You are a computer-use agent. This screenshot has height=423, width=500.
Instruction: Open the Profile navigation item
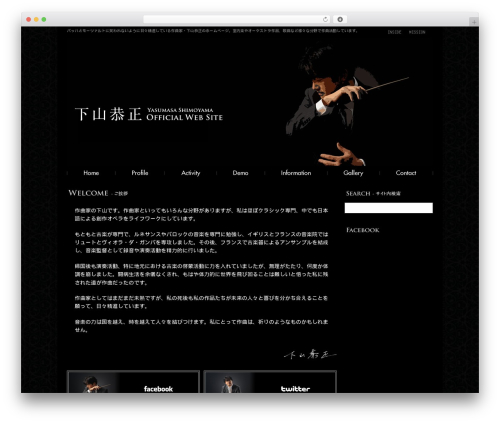click(140, 173)
